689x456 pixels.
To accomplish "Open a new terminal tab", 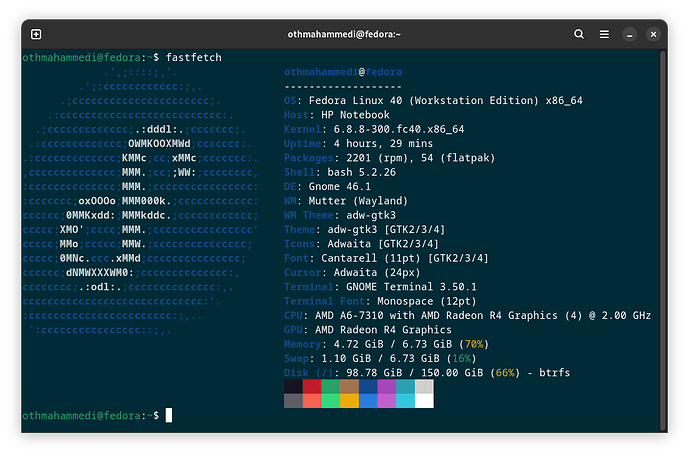I will 36,34.
